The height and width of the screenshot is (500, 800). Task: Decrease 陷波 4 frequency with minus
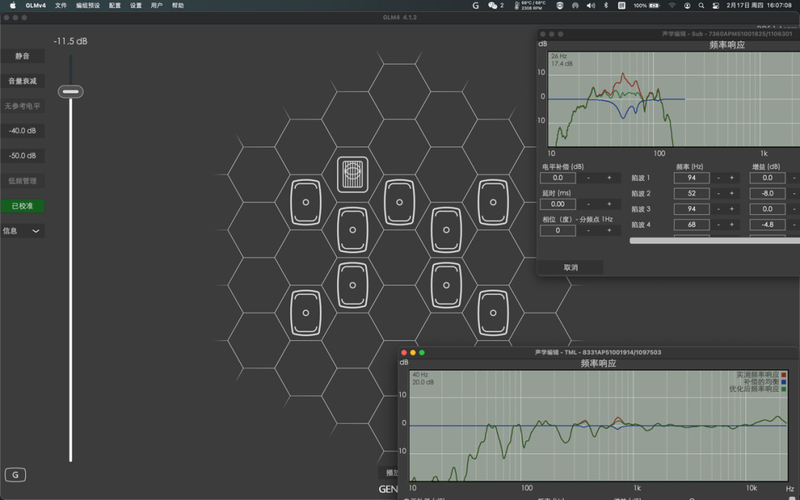coord(718,224)
